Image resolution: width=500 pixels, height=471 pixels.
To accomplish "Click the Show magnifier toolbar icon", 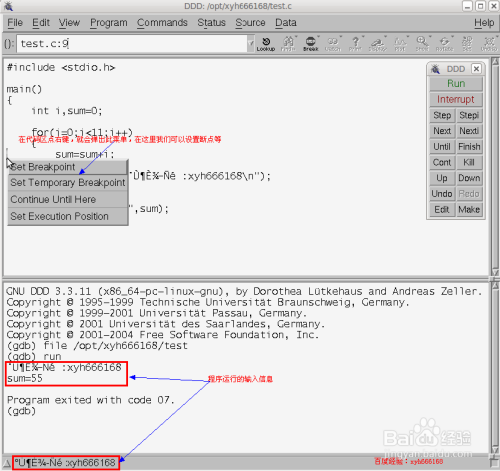I will [422, 44].
